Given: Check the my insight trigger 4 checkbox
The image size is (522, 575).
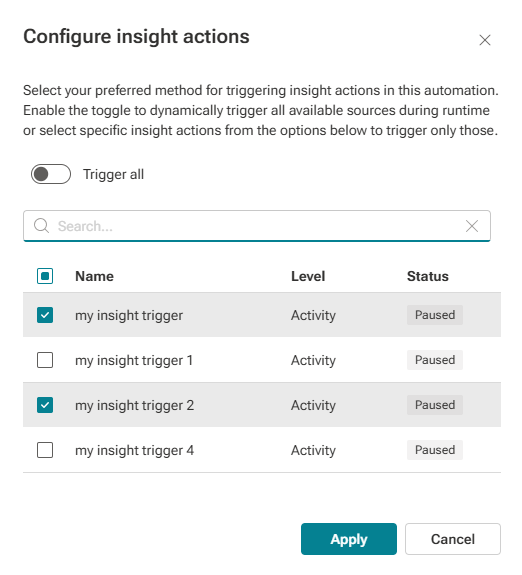Looking at the screenshot, I should click(x=45, y=450).
